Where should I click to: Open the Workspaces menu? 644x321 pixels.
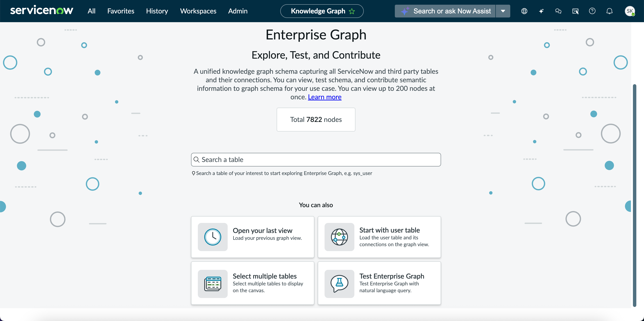198,11
